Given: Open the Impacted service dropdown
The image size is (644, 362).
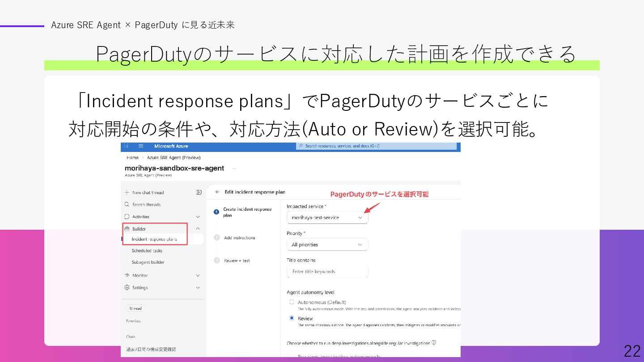Looking at the screenshot, I should click(327, 218).
